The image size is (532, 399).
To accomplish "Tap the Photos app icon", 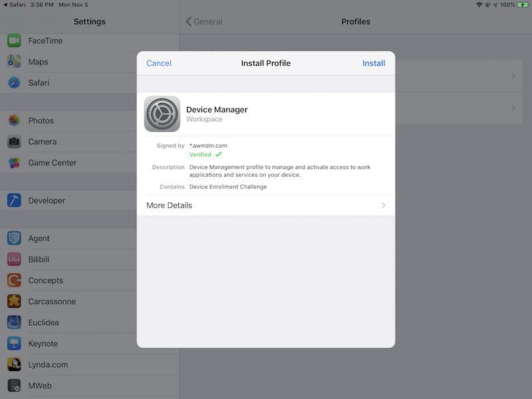I will click(14, 120).
